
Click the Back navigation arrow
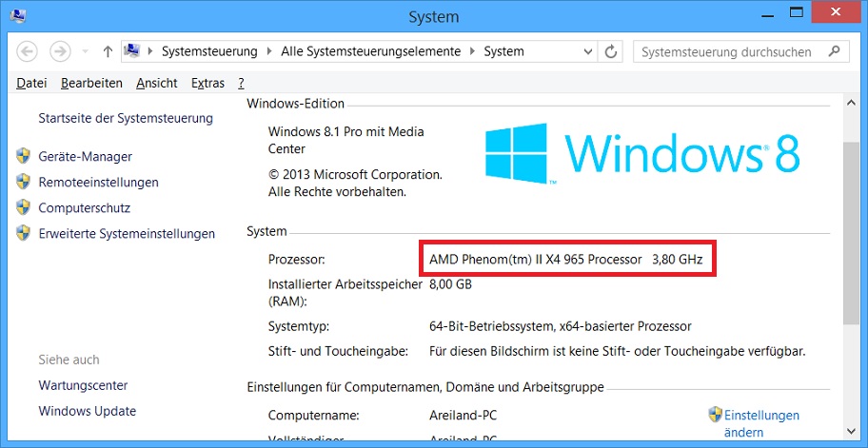(x=27, y=51)
